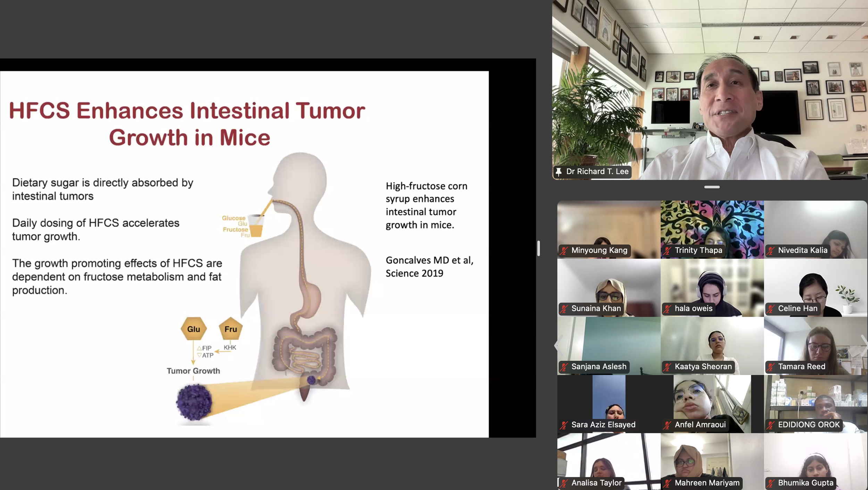This screenshot has height=490, width=868.
Task: Click pin icon on Dr Richard T. Lee
Action: coord(559,172)
